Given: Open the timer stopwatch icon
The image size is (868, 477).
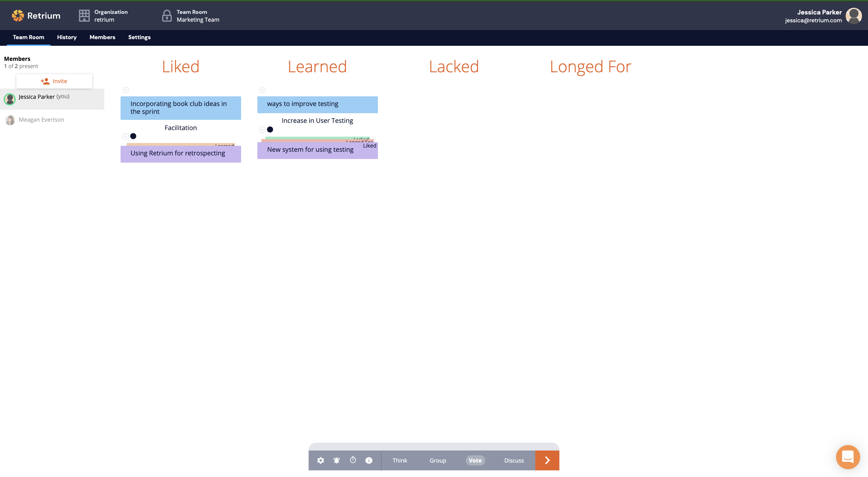Looking at the screenshot, I should coord(353,460).
